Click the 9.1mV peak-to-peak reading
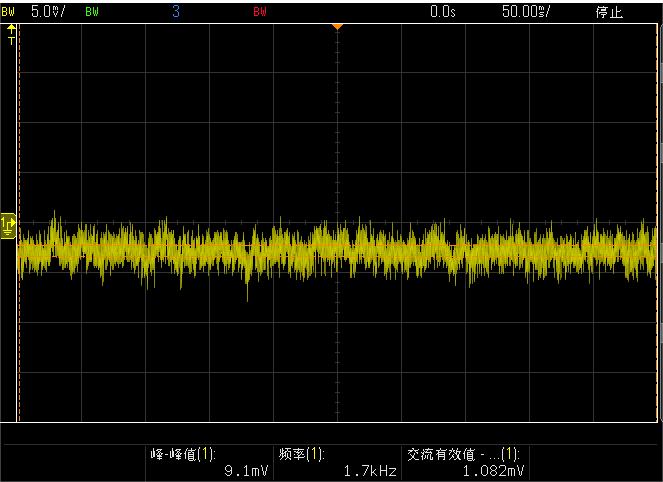This screenshot has height=482, width=663. coord(247,470)
